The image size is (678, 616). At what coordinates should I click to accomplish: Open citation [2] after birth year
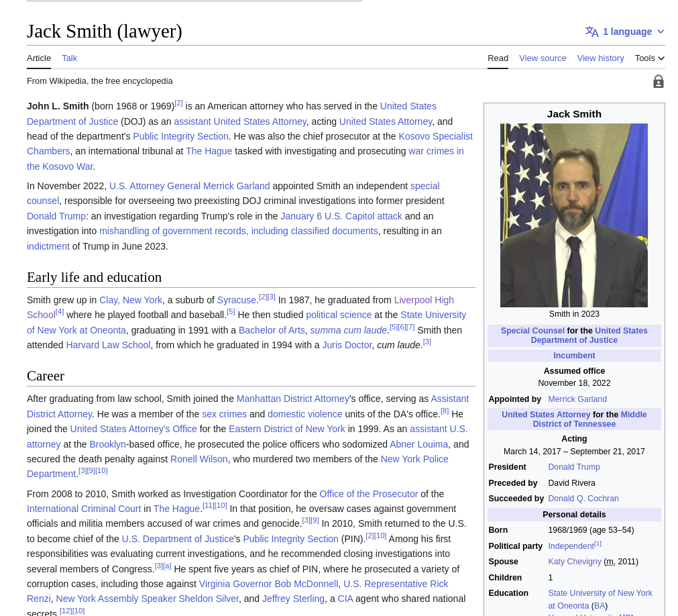[178, 103]
